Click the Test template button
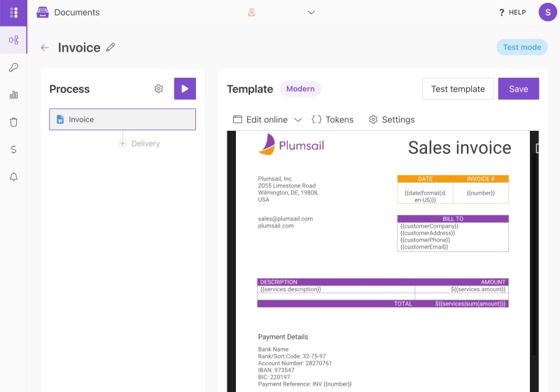Viewport: 560px width, 392px height. pos(458,89)
